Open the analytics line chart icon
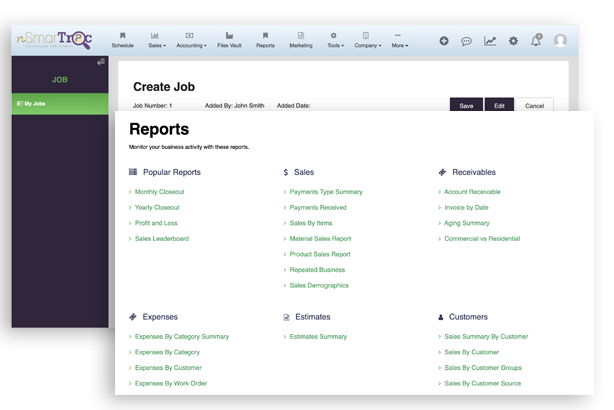The width and height of the screenshot is (614, 410). (x=490, y=41)
